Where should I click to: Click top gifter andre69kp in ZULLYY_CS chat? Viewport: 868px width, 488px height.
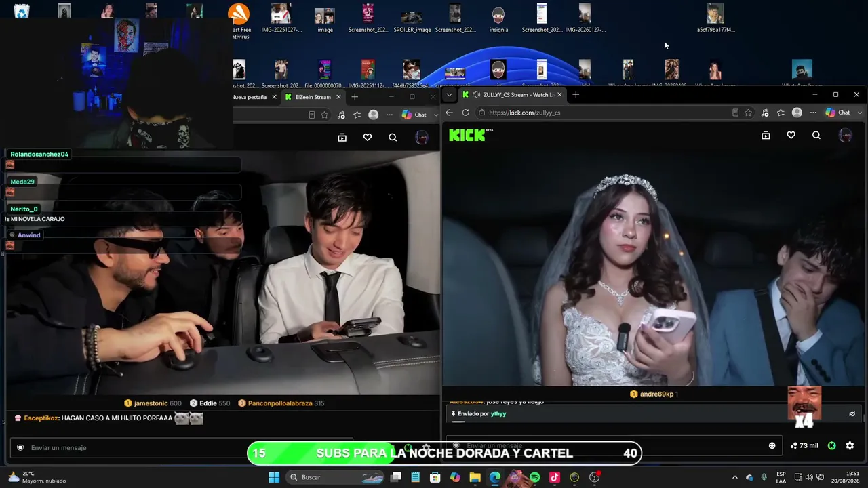coord(657,394)
